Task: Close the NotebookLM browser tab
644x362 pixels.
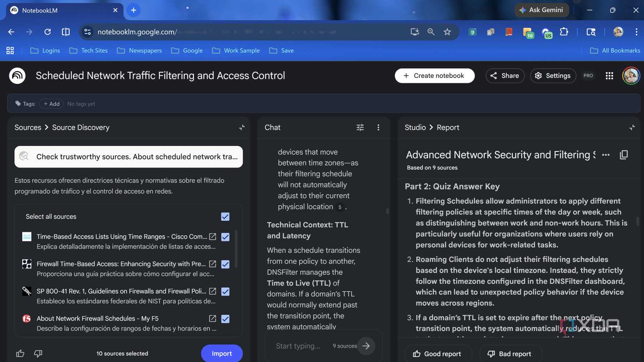Action: pos(115,11)
